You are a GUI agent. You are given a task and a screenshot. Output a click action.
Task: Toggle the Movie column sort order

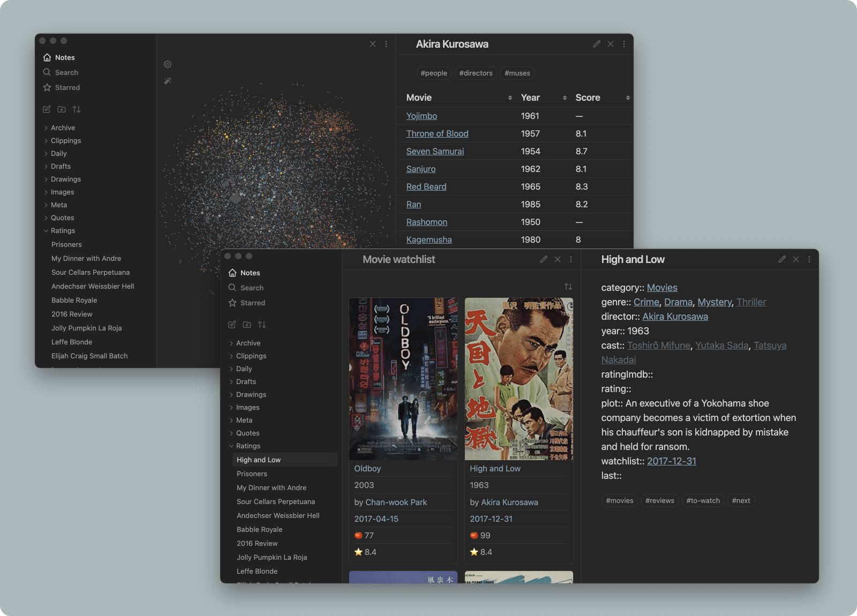coord(509,97)
